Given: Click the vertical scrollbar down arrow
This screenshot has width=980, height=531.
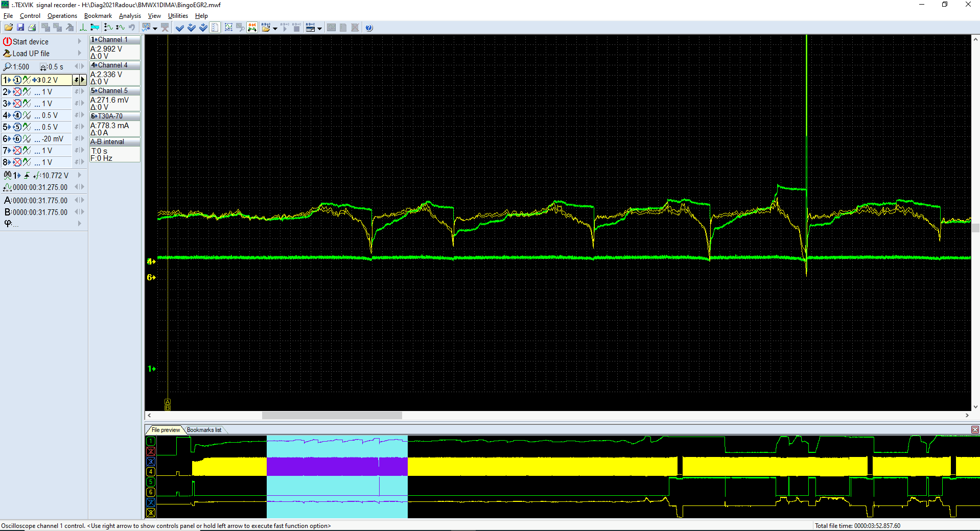Looking at the screenshot, I should click(975, 407).
